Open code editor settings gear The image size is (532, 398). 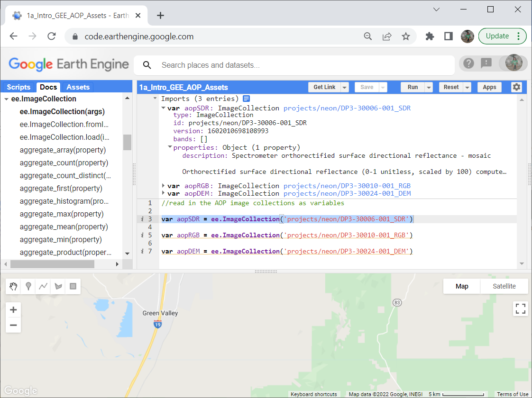click(516, 87)
